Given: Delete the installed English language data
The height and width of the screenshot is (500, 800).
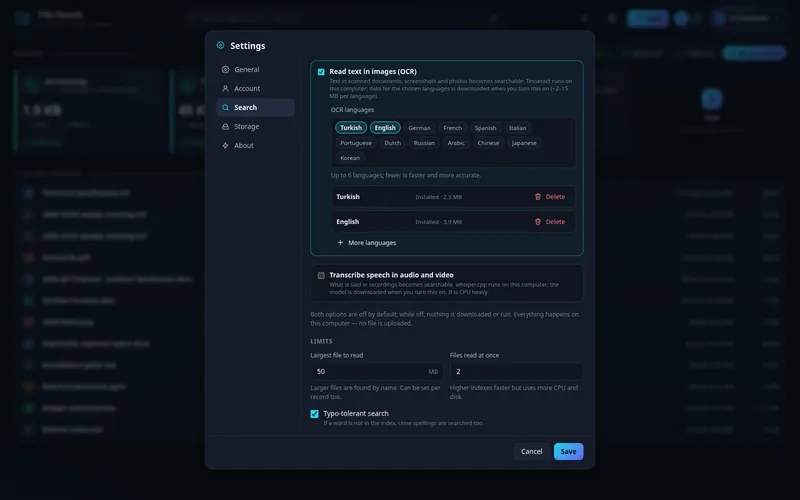Looking at the screenshot, I should pos(550,221).
